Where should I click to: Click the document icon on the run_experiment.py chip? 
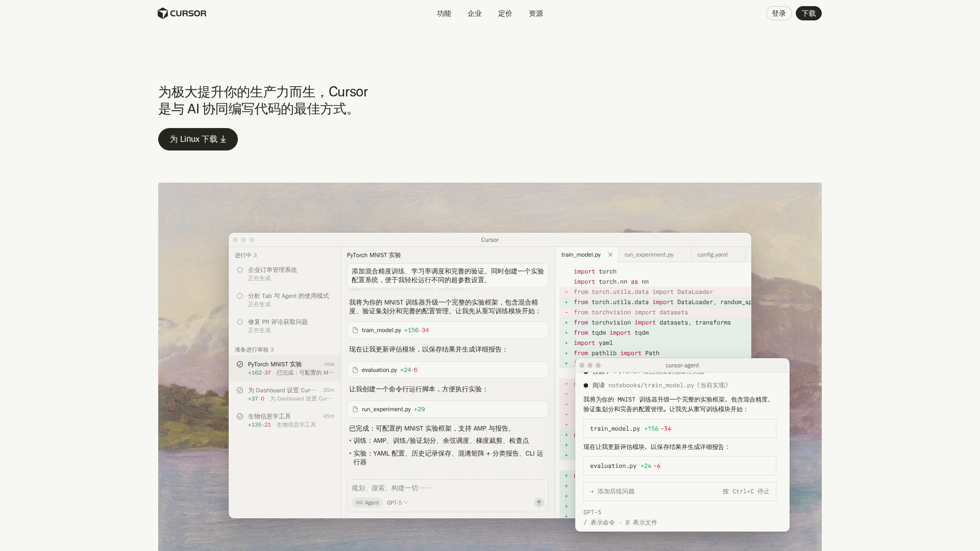[356, 409]
